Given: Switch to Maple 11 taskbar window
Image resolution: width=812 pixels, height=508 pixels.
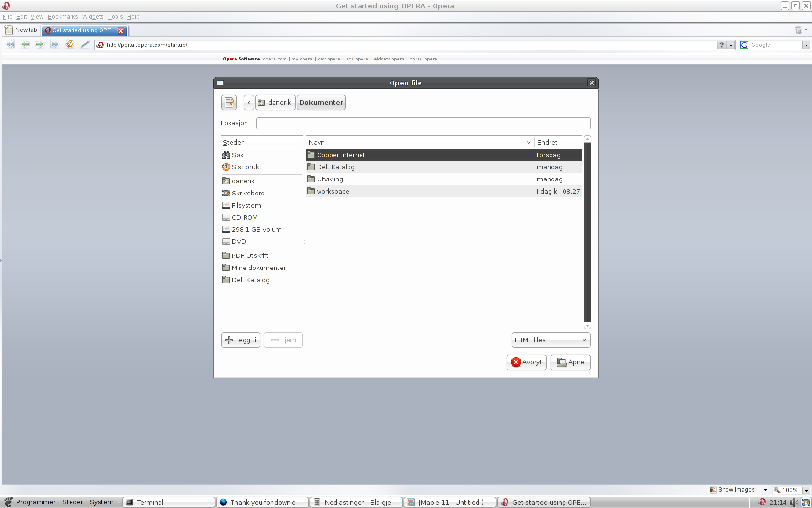Looking at the screenshot, I should [450, 502].
